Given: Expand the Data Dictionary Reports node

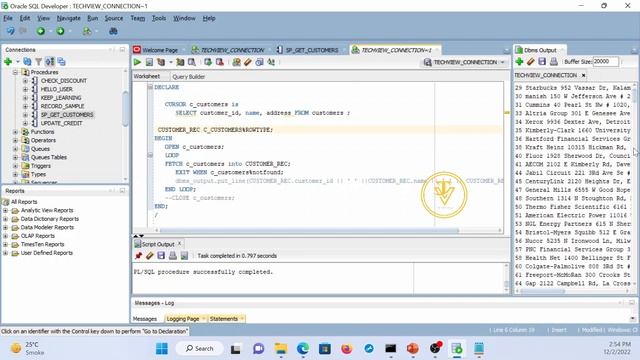Looking at the screenshot, I should click(5, 219).
